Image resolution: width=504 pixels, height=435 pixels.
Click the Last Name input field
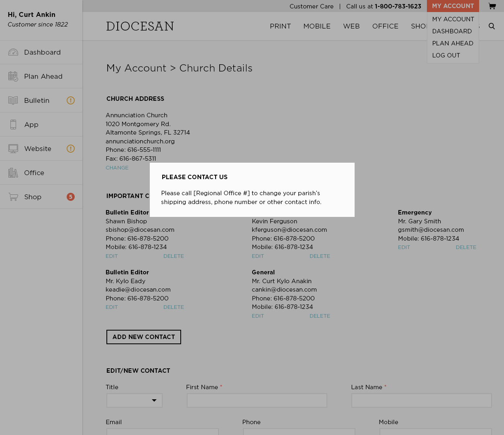422,400
